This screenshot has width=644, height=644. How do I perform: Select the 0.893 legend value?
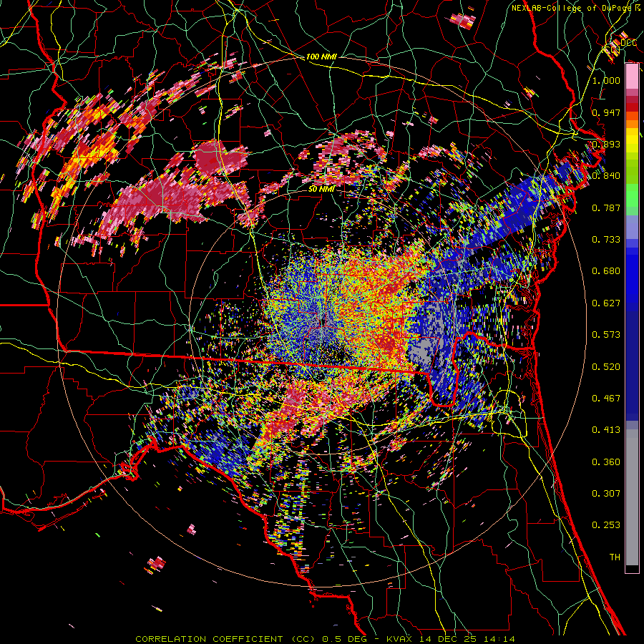pos(606,144)
